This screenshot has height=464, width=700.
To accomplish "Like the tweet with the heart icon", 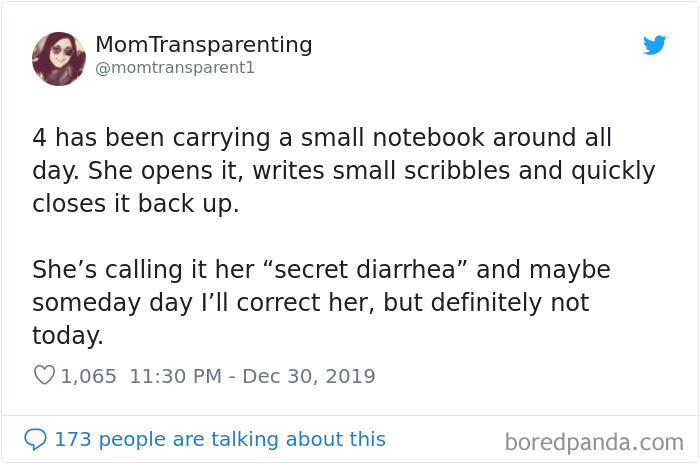I will (x=44, y=377).
